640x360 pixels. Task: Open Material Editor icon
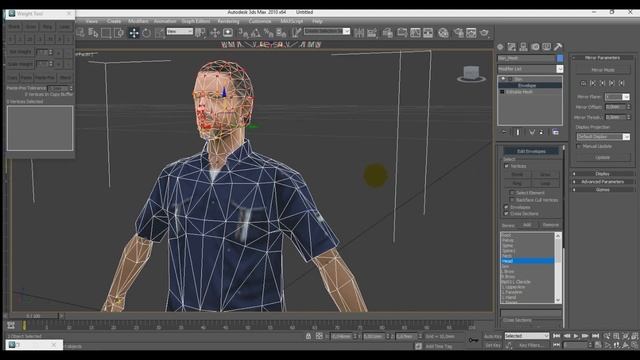coord(443,33)
